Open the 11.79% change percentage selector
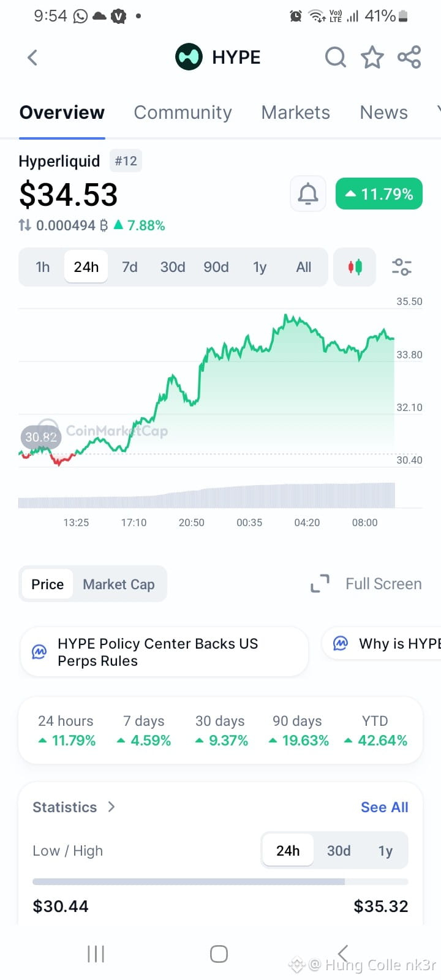The height and width of the screenshot is (980, 441). (379, 194)
